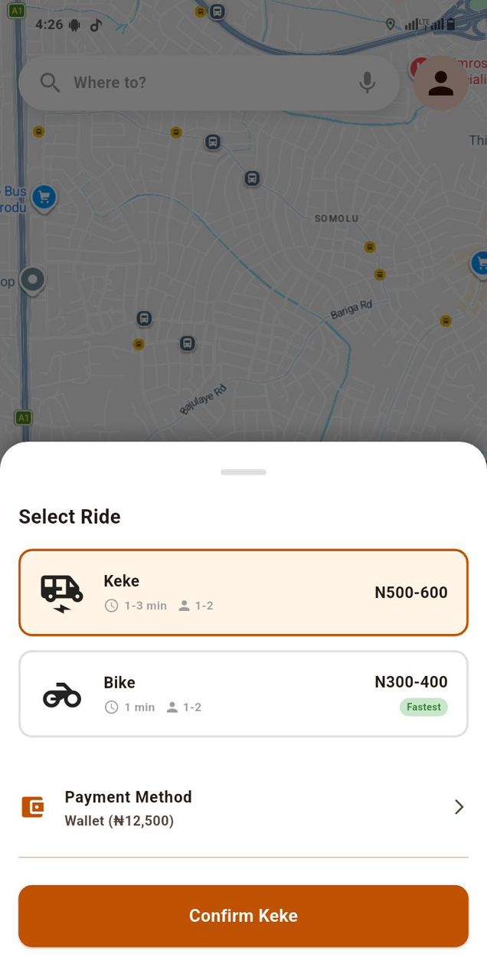Tap the blue shopping cart map marker
The image size is (487, 980).
click(x=44, y=198)
